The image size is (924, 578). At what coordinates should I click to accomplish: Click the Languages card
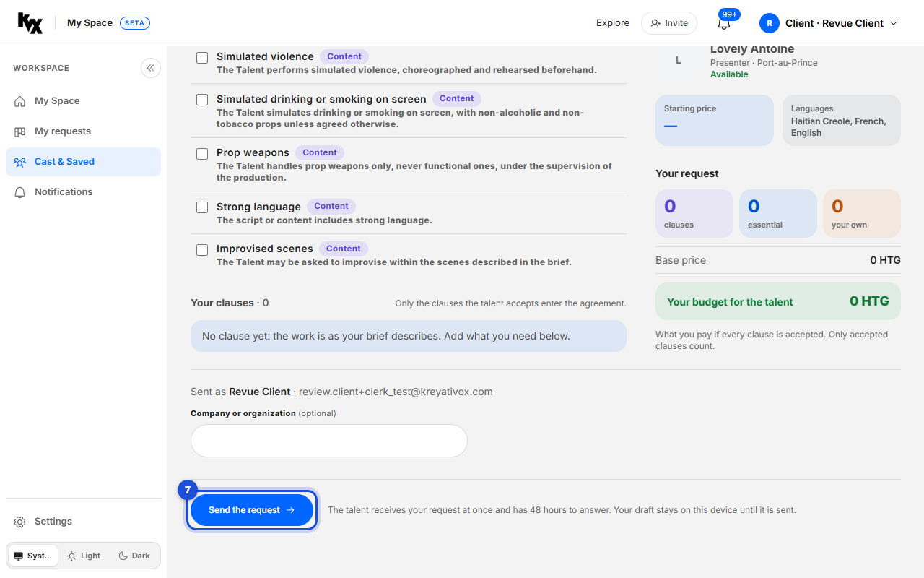[x=842, y=121]
